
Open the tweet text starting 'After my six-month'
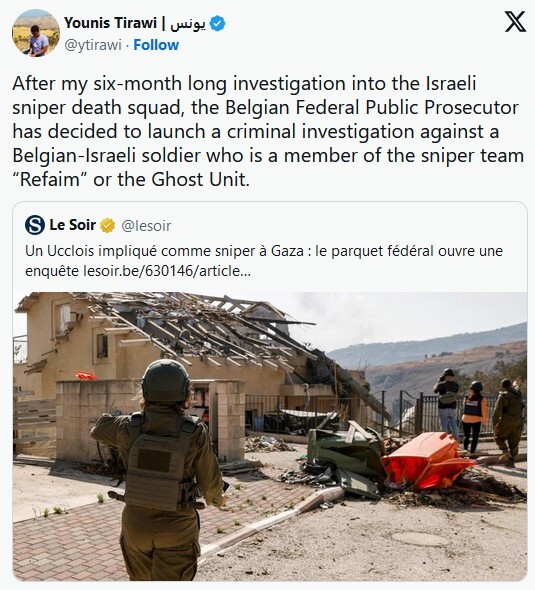click(268, 131)
